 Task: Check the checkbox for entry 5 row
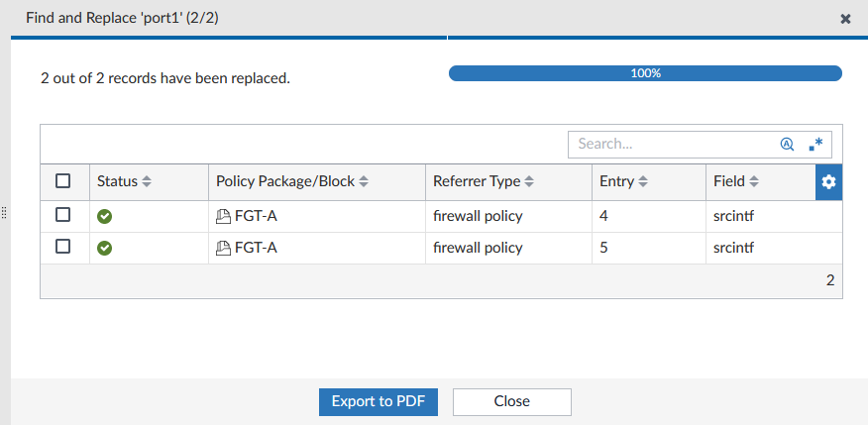coord(63,248)
